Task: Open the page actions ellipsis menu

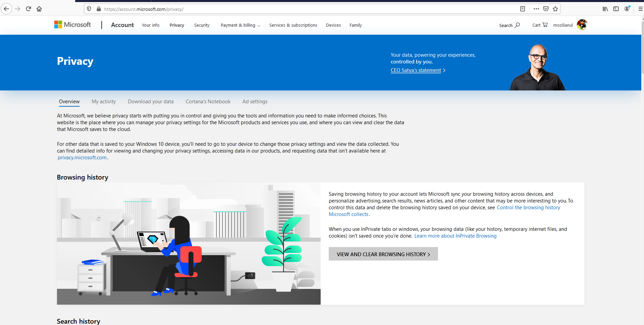Action: (x=536, y=9)
